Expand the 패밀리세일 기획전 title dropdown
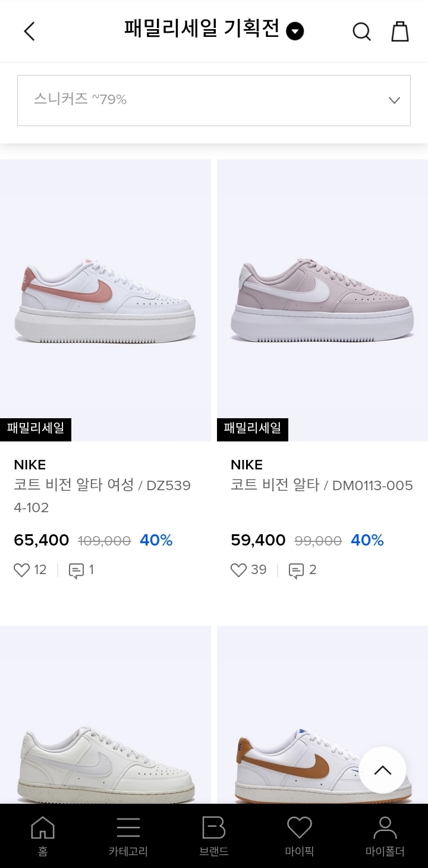 pos(295,31)
